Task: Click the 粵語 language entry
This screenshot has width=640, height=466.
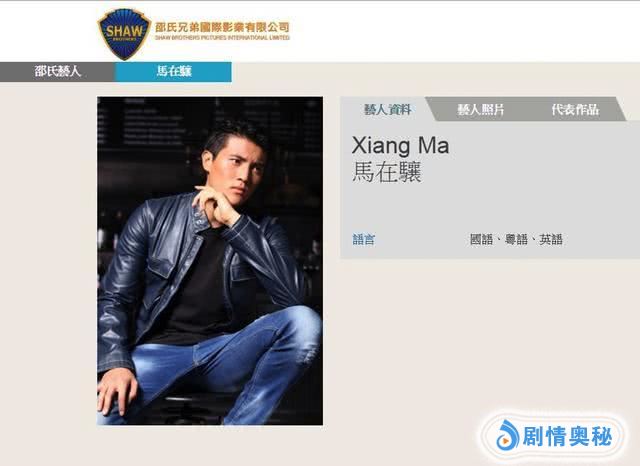Action: pos(516,239)
